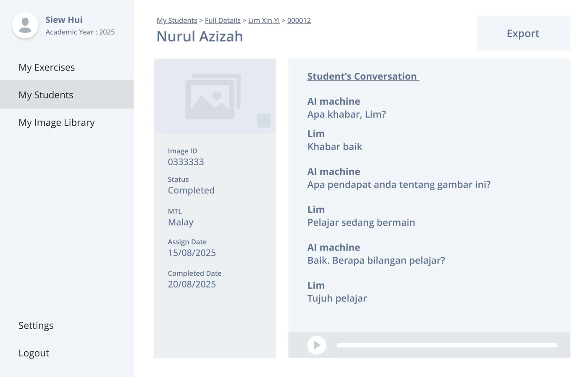Click the Malay MTL value
This screenshot has height=377, width=588.
click(x=181, y=222)
